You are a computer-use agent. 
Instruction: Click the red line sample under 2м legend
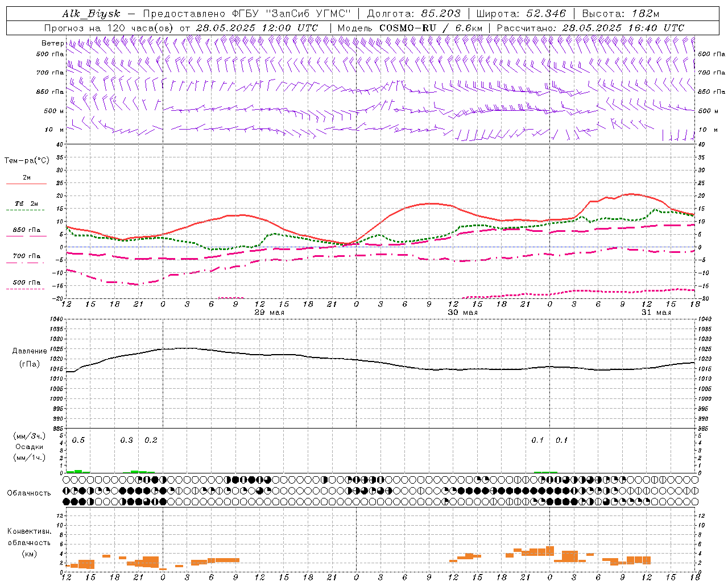(x=26, y=184)
